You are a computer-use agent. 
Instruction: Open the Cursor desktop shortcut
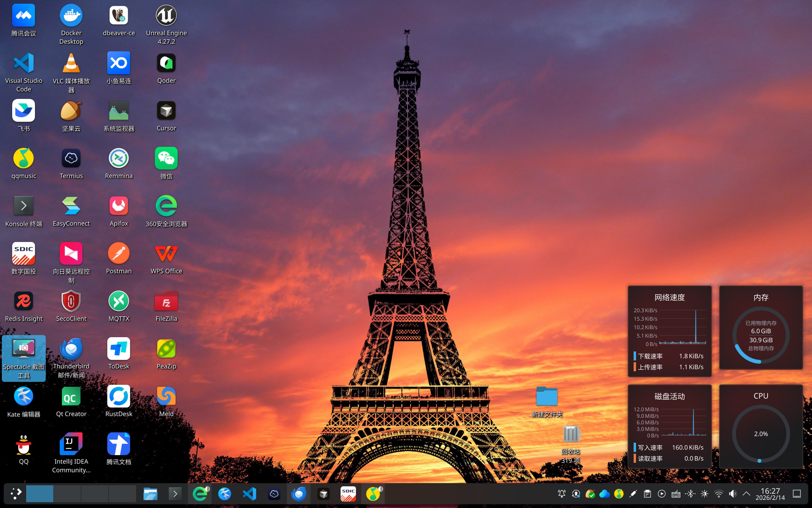pos(166,116)
